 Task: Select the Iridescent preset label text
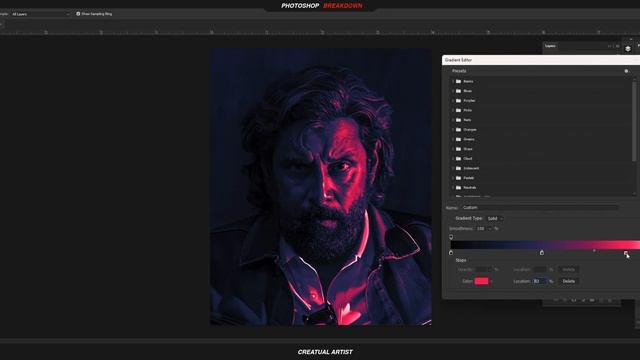[471, 168]
